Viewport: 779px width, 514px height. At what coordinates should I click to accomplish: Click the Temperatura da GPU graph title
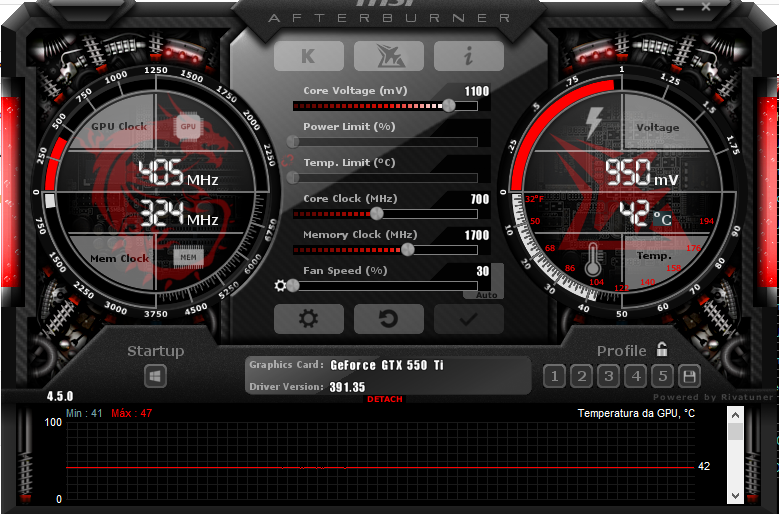pyautogui.click(x=636, y=413)
